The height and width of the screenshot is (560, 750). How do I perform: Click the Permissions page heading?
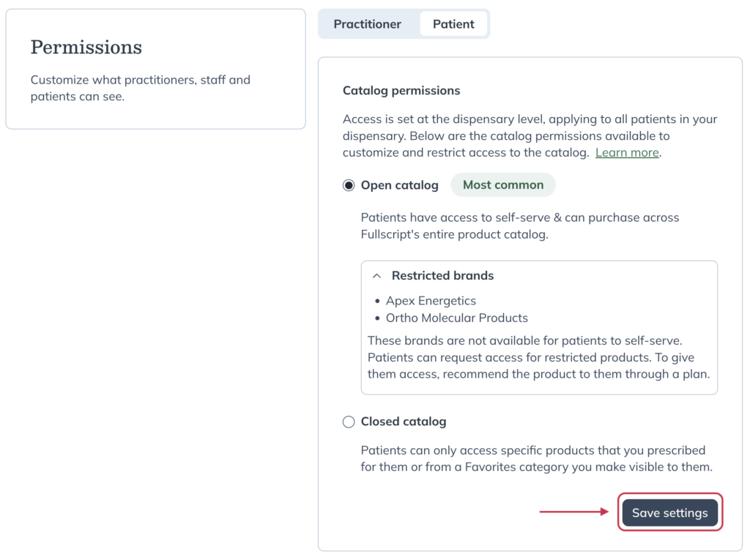point(86,48)
